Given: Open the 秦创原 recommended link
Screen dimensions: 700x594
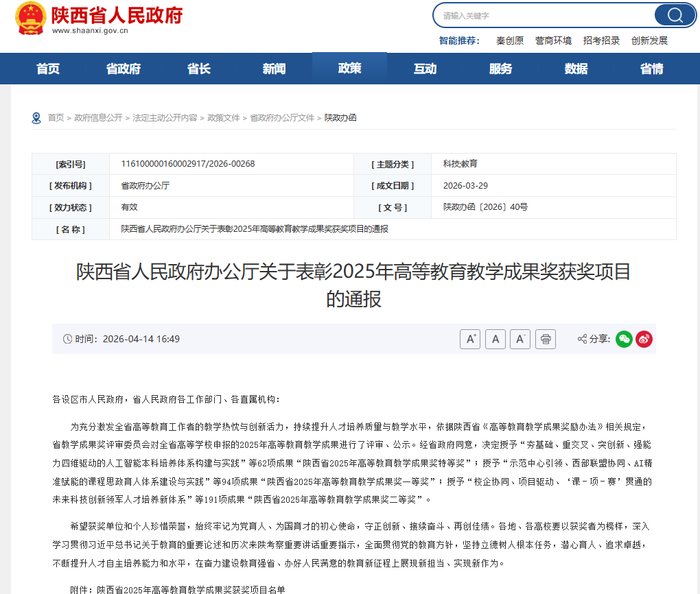Looking at the screenshot, I should point(510,40).
